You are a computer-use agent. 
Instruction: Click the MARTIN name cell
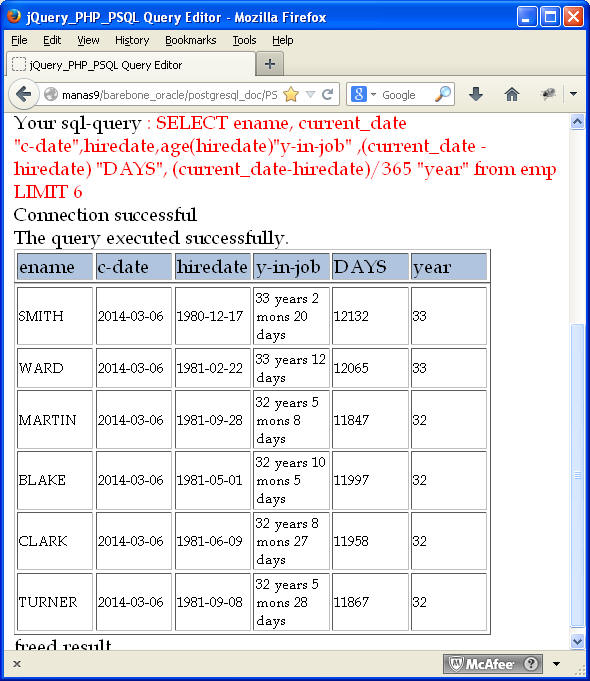point(55,420)
